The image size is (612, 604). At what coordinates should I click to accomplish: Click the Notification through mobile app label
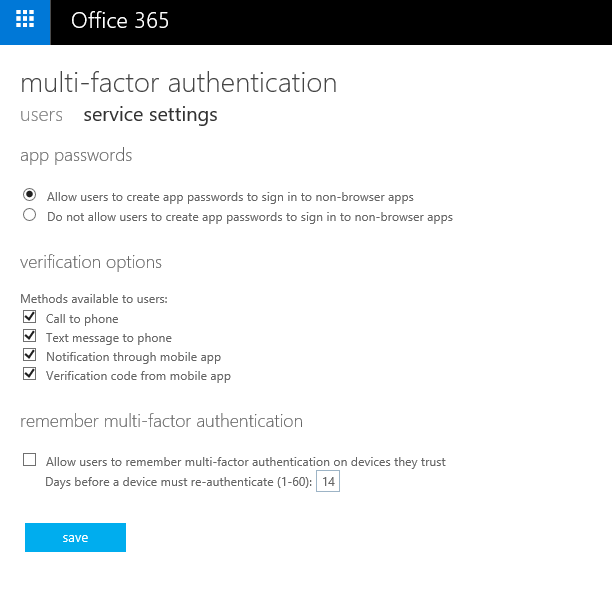(133, 357)
